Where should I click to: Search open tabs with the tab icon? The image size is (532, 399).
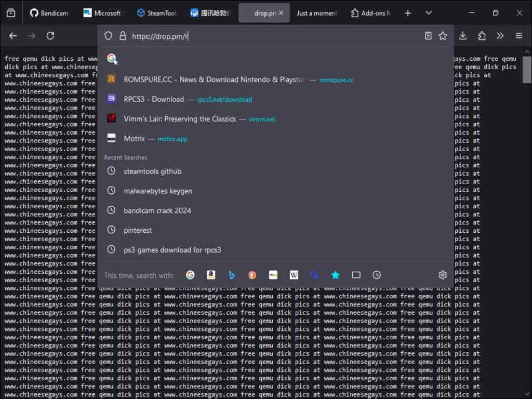point(356,275)
